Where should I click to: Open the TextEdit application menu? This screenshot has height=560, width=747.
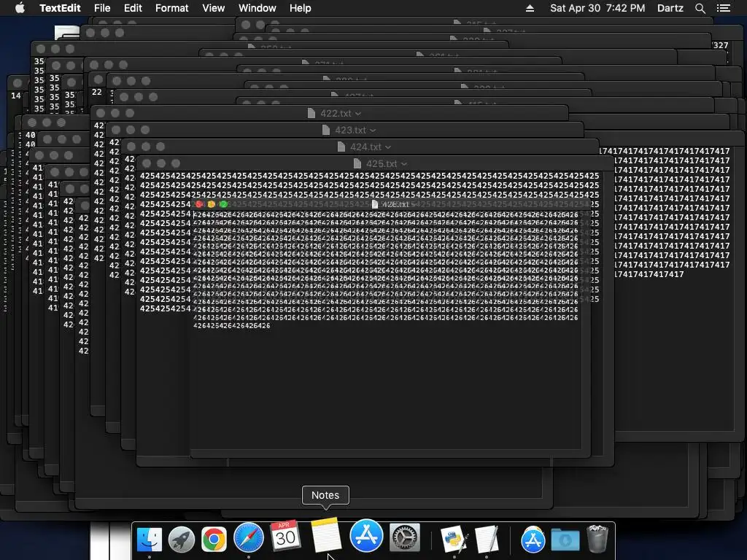tap(60, 8)
